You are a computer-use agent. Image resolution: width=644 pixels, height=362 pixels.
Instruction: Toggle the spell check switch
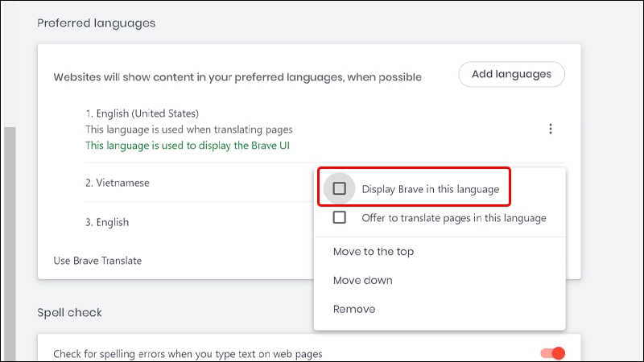pos(553,353)
